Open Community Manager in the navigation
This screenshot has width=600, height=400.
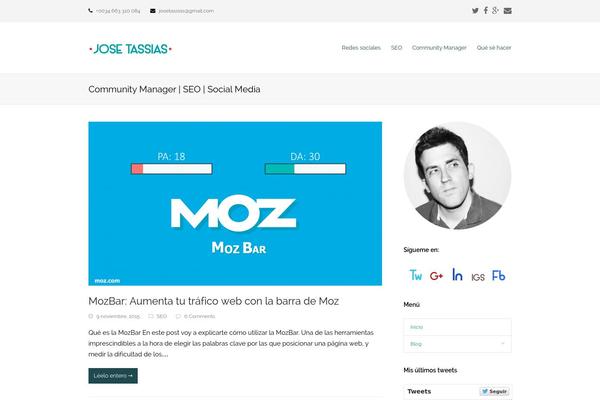[439, 48]
